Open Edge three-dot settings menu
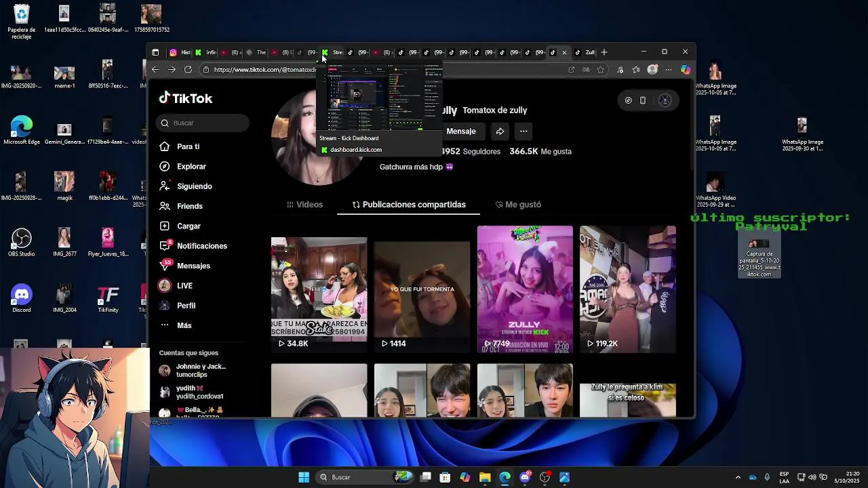868x488 pixels. pyautogui.click(x=669, y=70)
